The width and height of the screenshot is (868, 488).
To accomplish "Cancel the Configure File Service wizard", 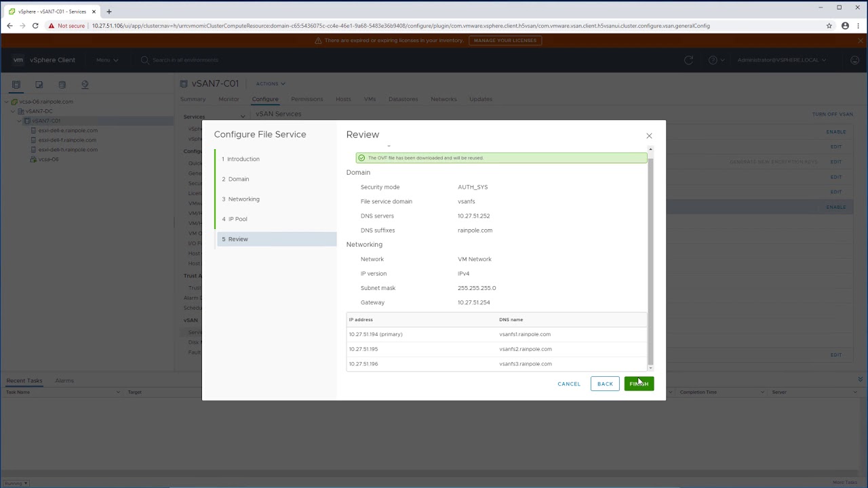I will coord(569,384).
